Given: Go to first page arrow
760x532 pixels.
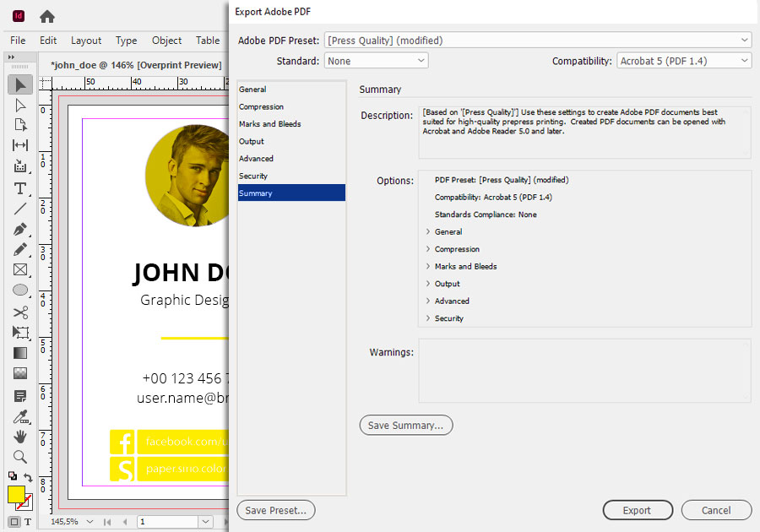Looking at the screenshot, I should (x=107, y=522).
